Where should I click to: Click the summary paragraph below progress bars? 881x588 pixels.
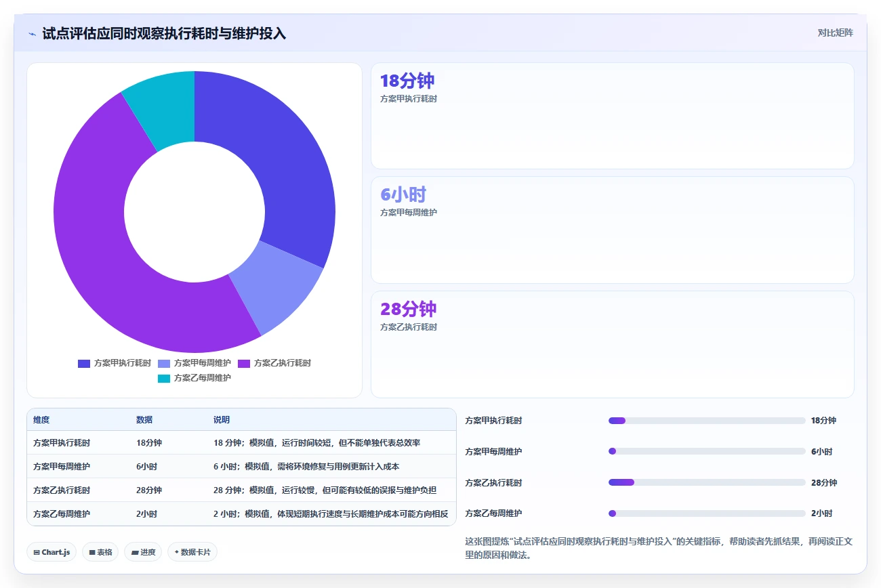tap(658, 549)
